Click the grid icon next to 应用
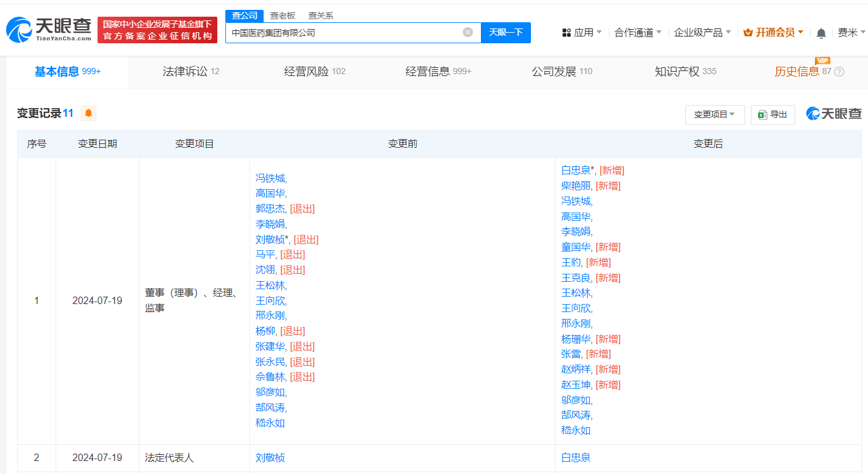868x474 pixels. (x=565, y=32)
